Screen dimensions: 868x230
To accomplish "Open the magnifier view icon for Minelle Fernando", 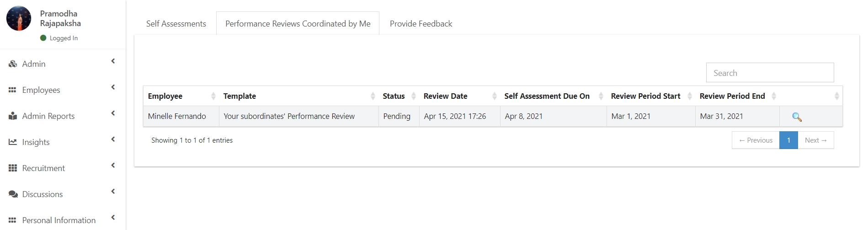I will [x=797, y=117].
